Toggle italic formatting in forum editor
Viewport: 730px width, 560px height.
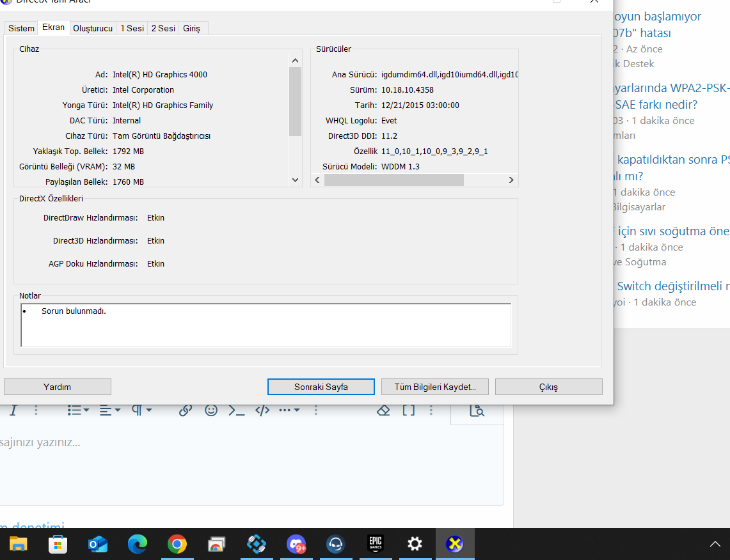click(x=13, y=410)
